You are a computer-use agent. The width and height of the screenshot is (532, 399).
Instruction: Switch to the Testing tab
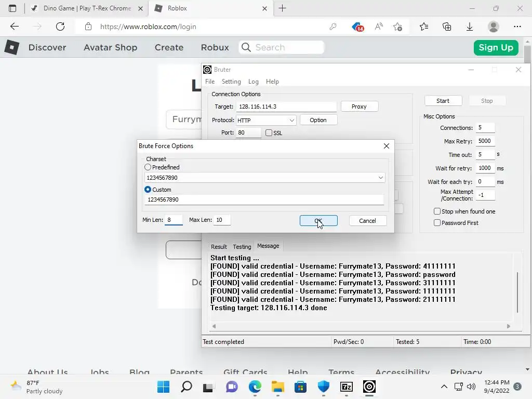coord(242,247)
